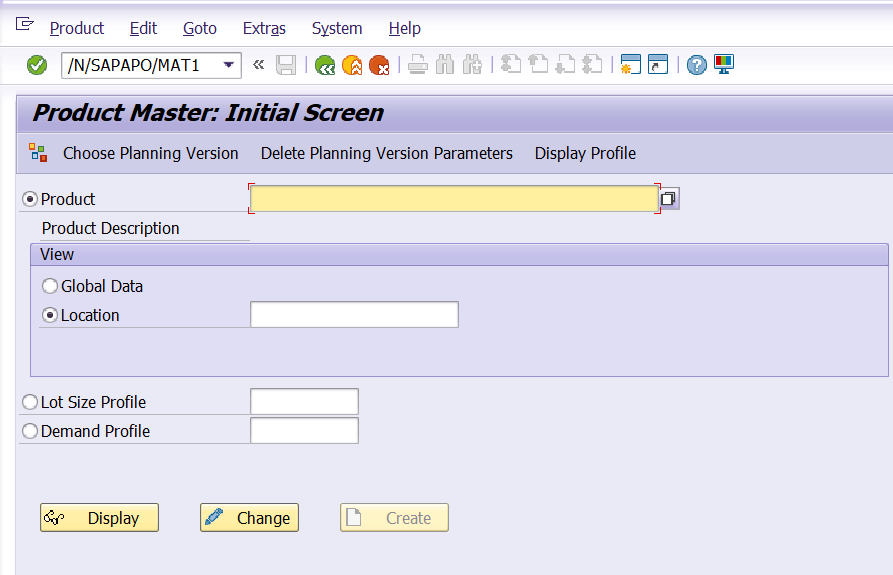The height and width of the screenshot is (575, 893).
Task: Click the Find binoculars icon
Action: [x=445, y=65]
